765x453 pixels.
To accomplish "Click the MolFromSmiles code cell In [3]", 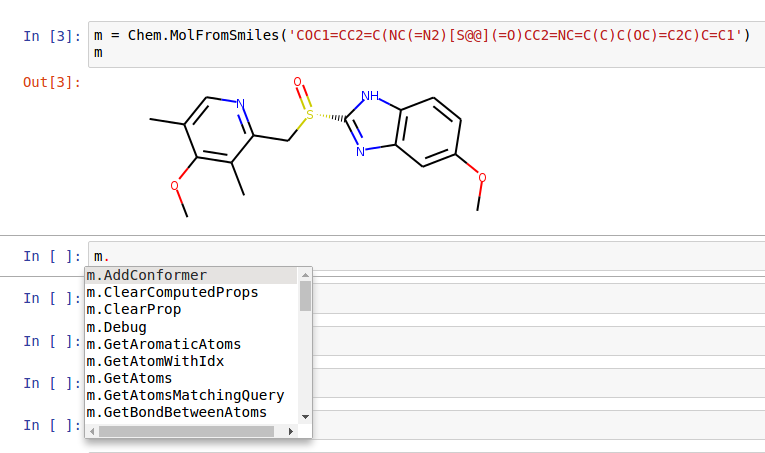I will click(x=426, y=44).
